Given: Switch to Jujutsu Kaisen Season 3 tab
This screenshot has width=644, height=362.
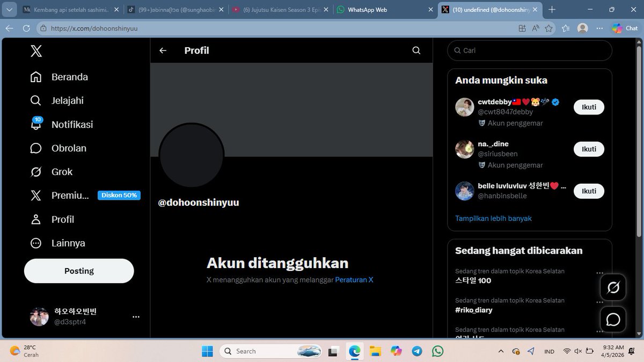Looking at the screenshot, I should (280, 10).
